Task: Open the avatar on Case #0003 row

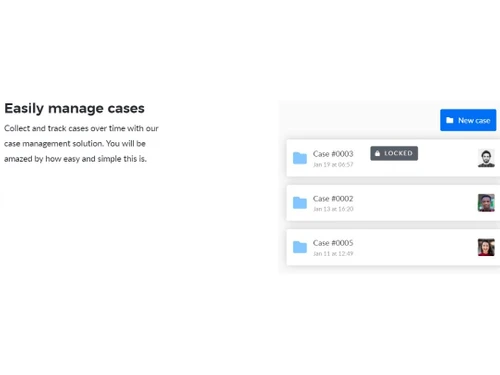Action: pyautogui.click(x=486, y=158)
